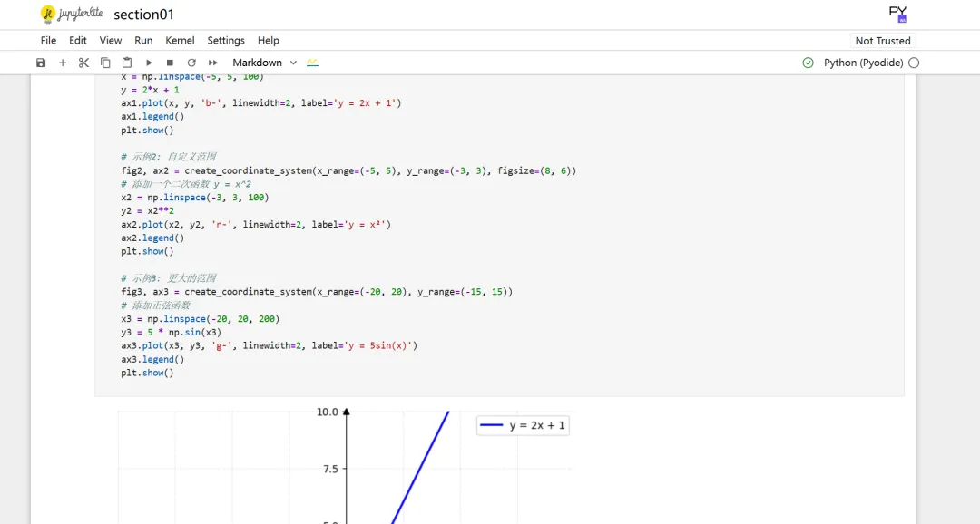Restart kernel and run all cells
The image size is (980, 524).
coord(213,63)
